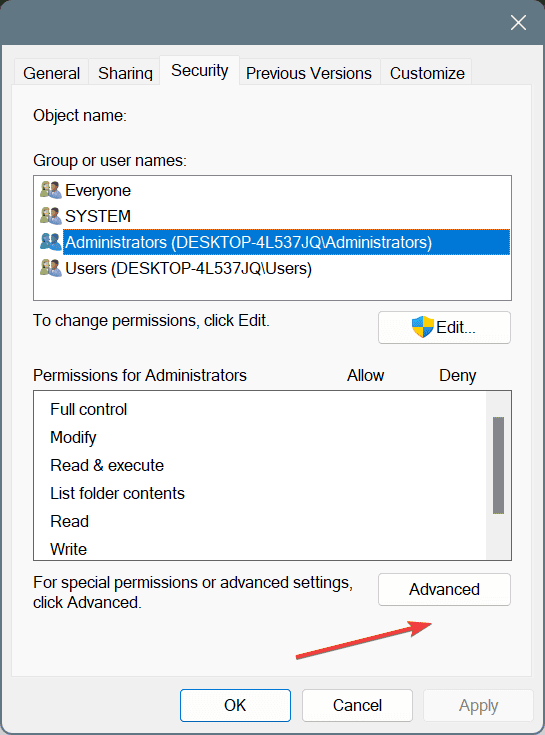
Task: Switch to the General tab
Action: click(x=52, y=73)
